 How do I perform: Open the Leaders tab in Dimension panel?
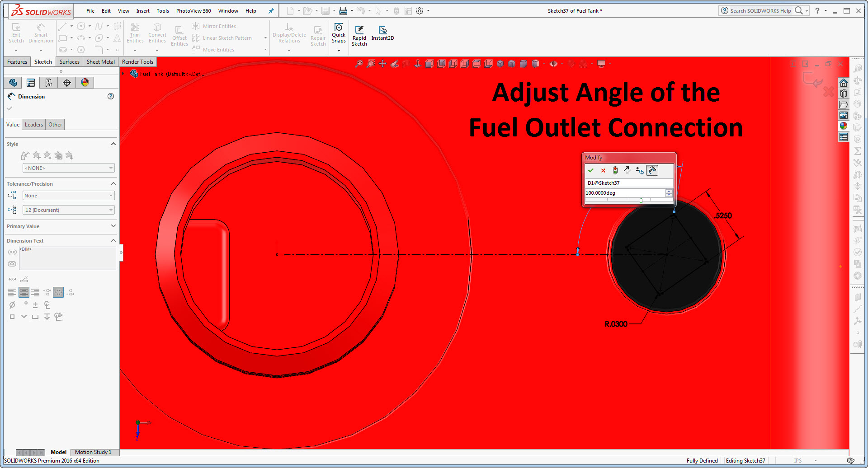click(34, 125)
